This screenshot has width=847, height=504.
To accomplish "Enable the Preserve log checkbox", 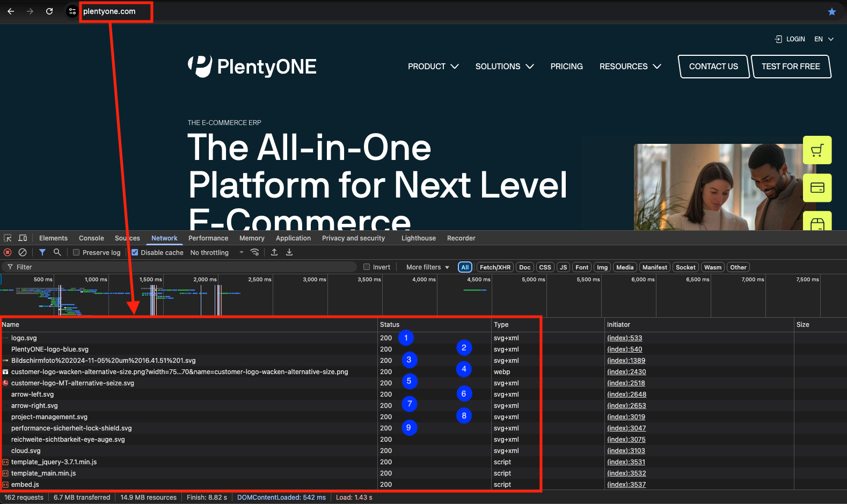I will [x=76, y=252].
